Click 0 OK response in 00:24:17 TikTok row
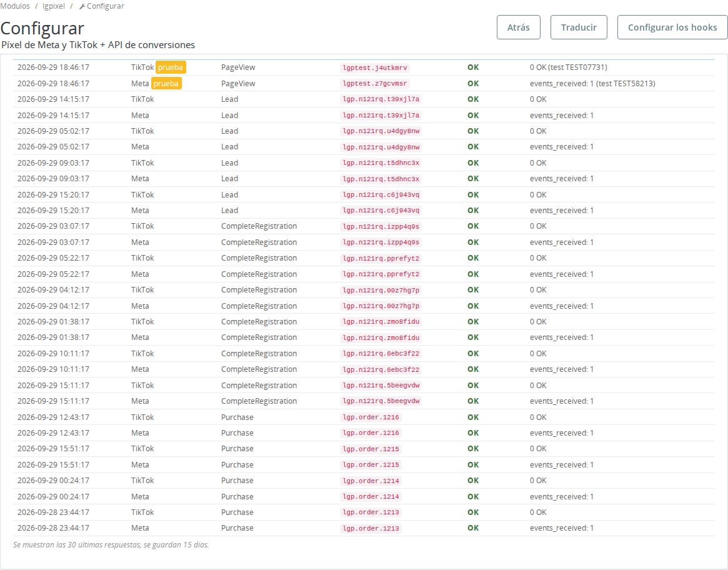This screenshot has height=570, width=728. [538, 481]
